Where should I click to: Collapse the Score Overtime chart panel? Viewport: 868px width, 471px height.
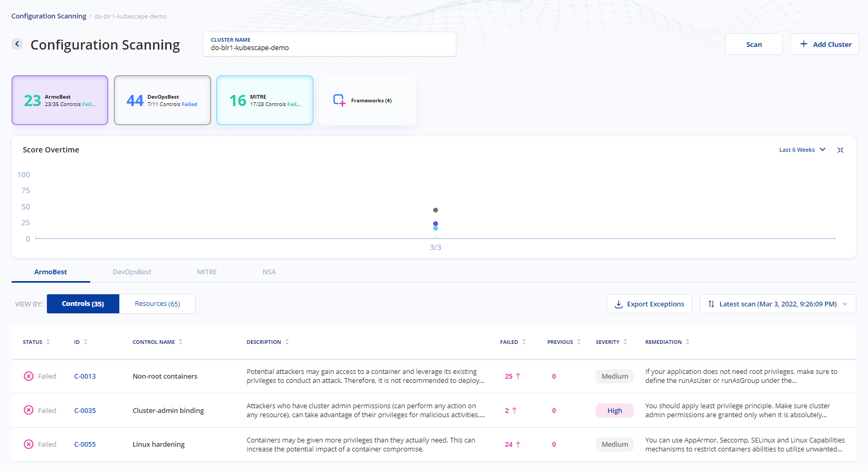(840, 150)
